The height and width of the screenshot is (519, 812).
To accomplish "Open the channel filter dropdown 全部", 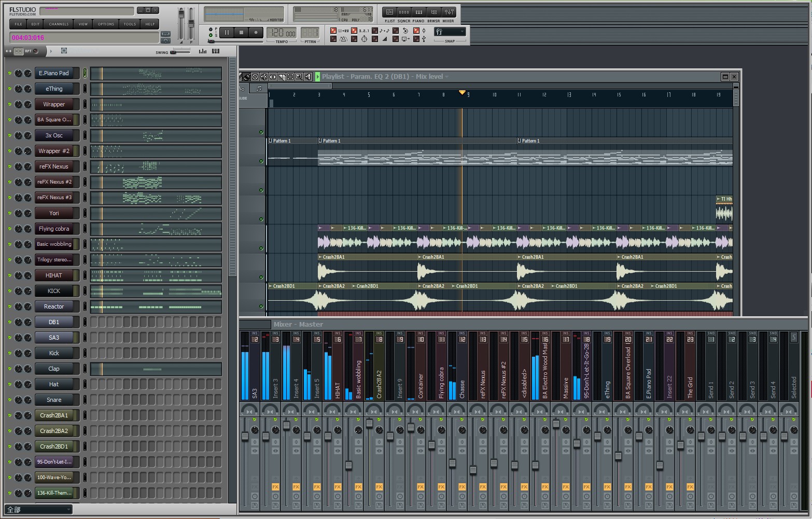I will (38, 510).
